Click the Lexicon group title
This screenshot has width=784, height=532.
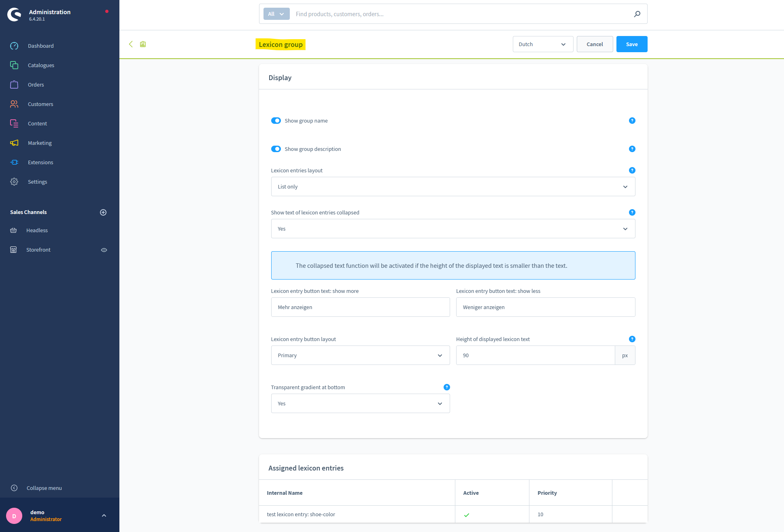[280, 45]
